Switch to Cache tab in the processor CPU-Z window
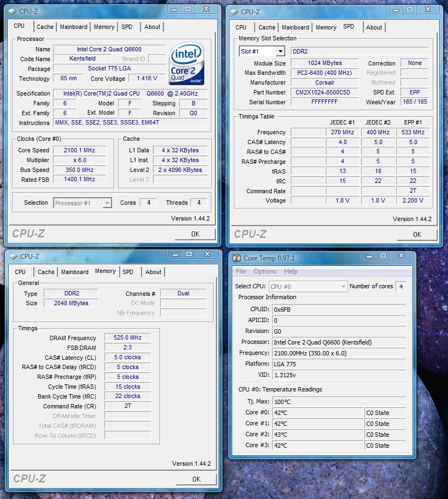The width and height of the screenshot is (448, 499). click(45, 27)
